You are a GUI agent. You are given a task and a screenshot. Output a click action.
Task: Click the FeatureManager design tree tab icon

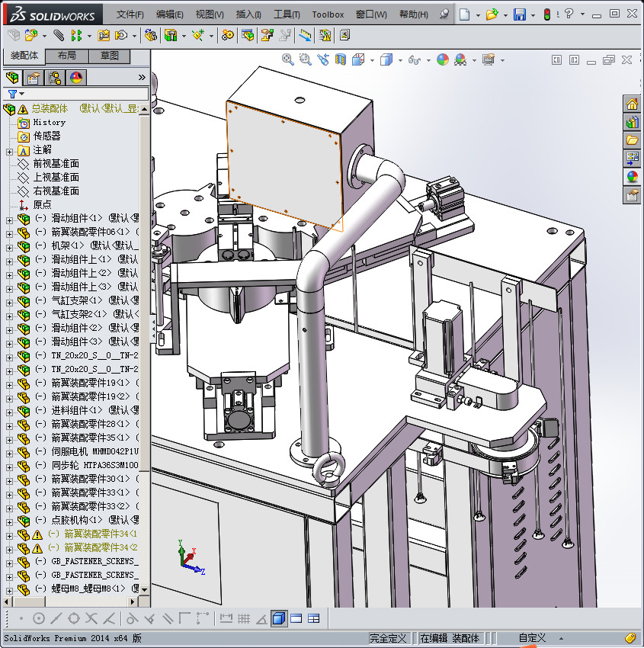pos(12,77)
